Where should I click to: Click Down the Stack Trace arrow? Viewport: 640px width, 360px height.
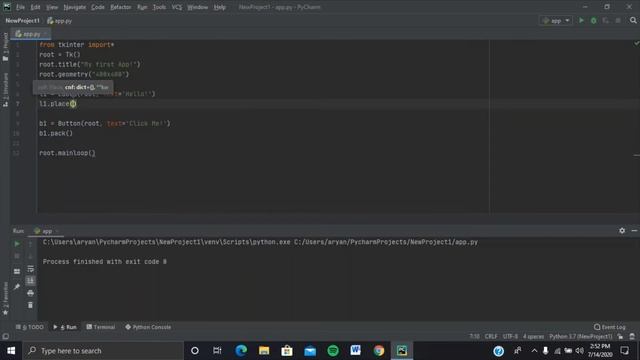pos(30,256)
